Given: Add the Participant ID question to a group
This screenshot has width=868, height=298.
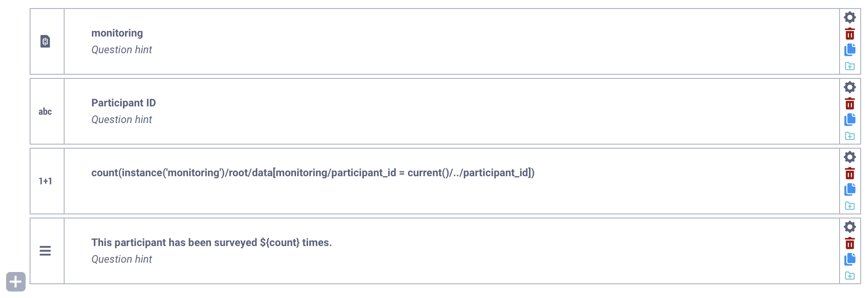Looking at the screenshot, I should [850, 136].
